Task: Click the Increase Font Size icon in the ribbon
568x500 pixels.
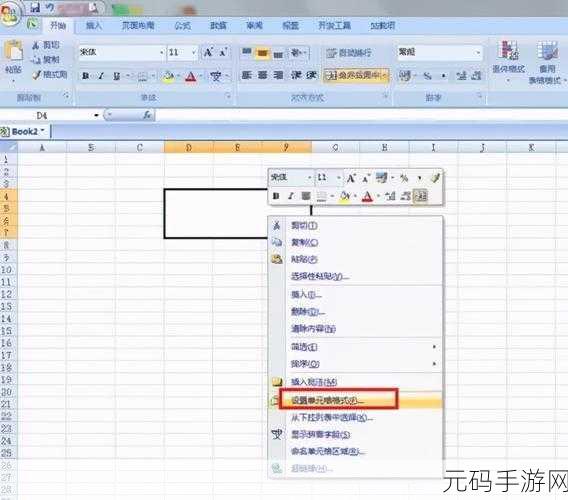Action: 208,53
